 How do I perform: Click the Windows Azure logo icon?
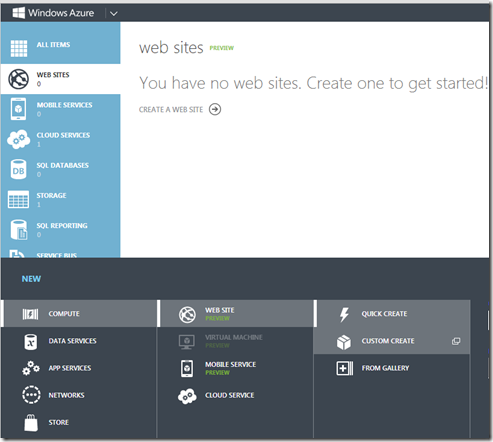[x=18, y=13]
